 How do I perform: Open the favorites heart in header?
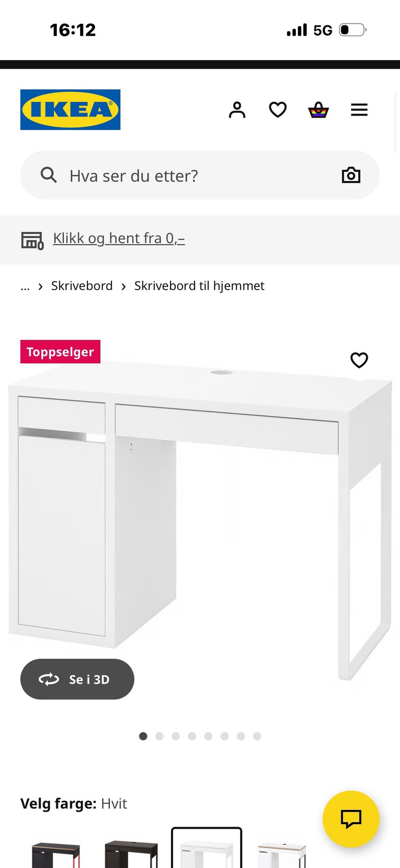[277, 110]
